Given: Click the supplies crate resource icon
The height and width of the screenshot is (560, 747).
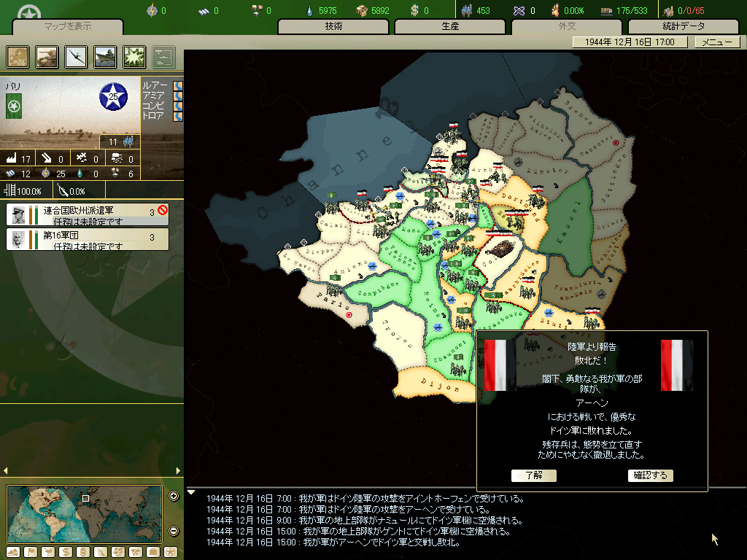Looking at the screenshot, I should (362, 10).
